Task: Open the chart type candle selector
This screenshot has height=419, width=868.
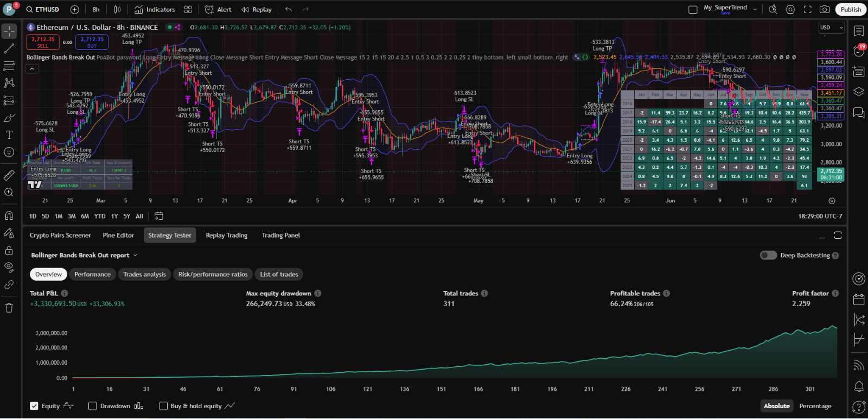Action: [117, 9]
